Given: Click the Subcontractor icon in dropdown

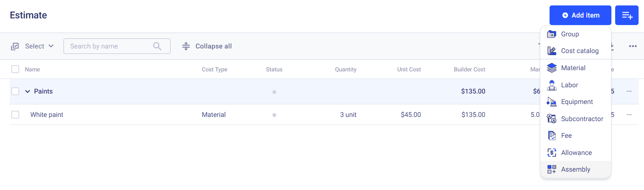Looking at the screenshot, I should pyautogui.click(x=552, y=119).
